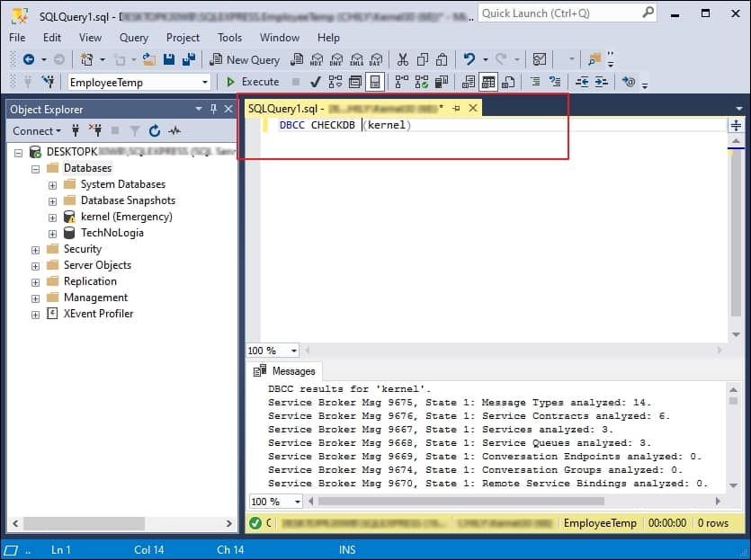
Task: Open the New Project dropdown arrow
Action: (x=102, y=60)
